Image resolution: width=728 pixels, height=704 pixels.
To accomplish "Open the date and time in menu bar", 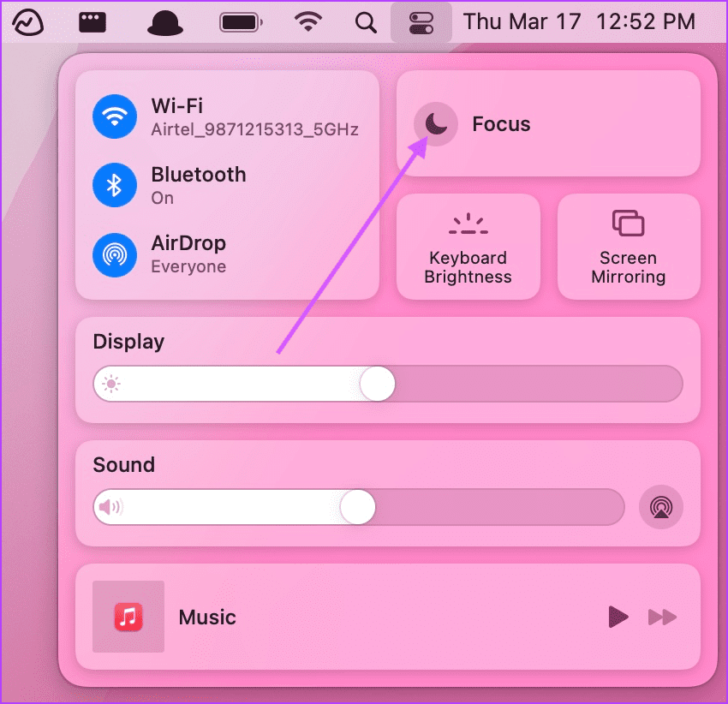I will click(x=580, y=21).
